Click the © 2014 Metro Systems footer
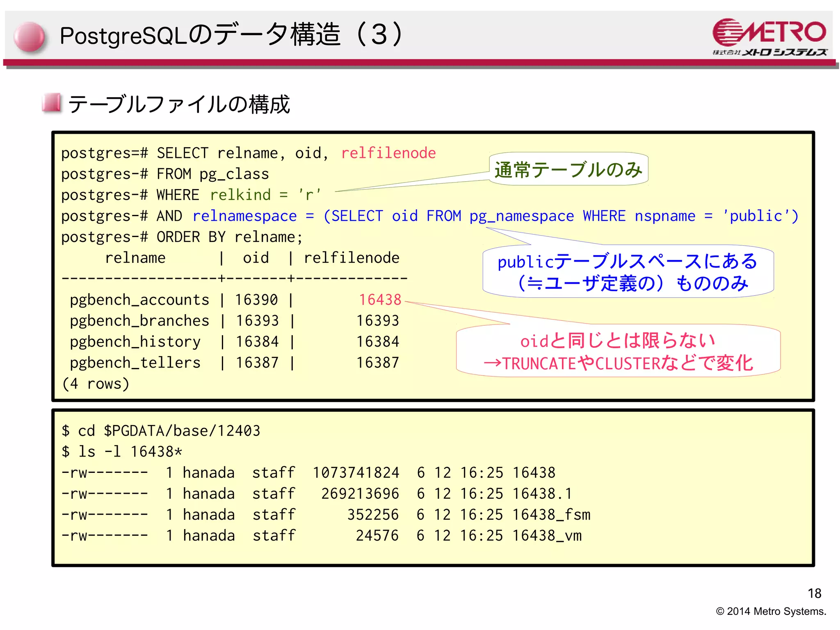Viewport: 840px width, 630px height. point(771,612)
